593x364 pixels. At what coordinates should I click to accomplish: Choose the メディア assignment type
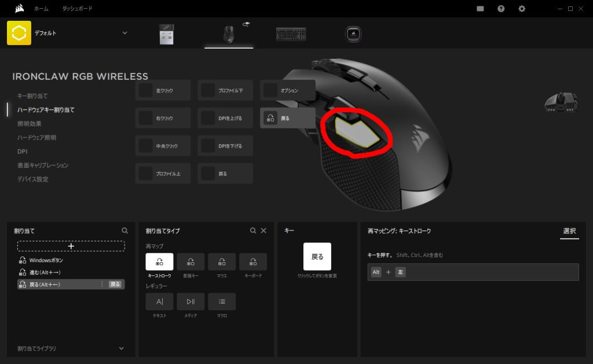point(191,302)
